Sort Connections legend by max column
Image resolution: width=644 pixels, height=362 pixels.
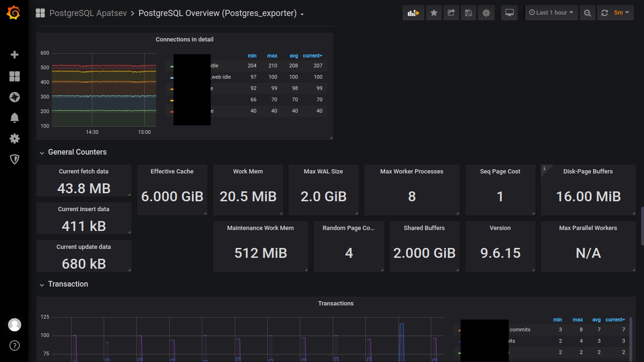272,56
